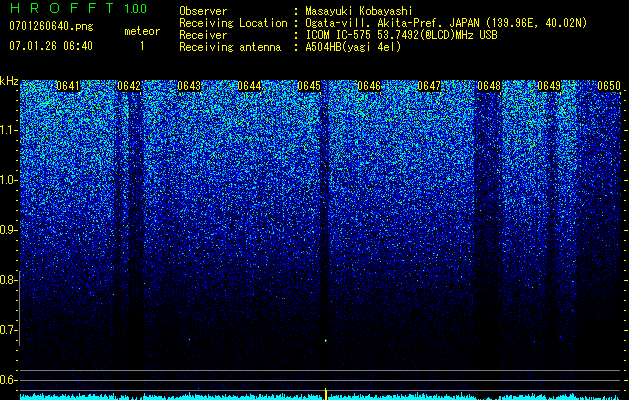Click the green meteor echo dot near 0645
The image size is (629, 400).
tap(326, 341)
